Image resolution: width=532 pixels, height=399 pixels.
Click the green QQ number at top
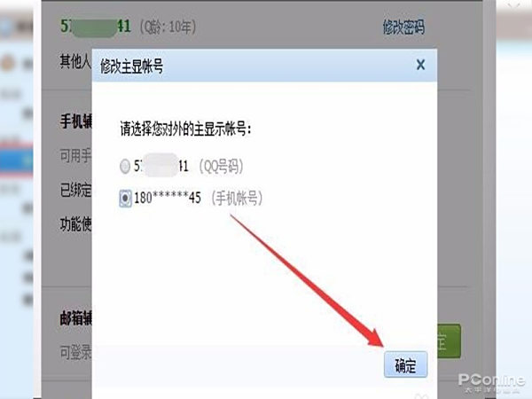tap(96, 26)
